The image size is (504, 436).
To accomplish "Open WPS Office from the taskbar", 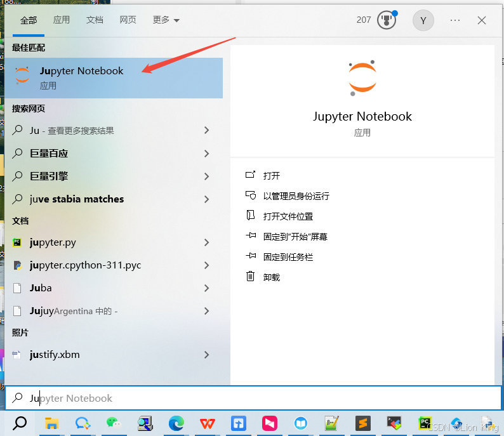I will point(208,423).
